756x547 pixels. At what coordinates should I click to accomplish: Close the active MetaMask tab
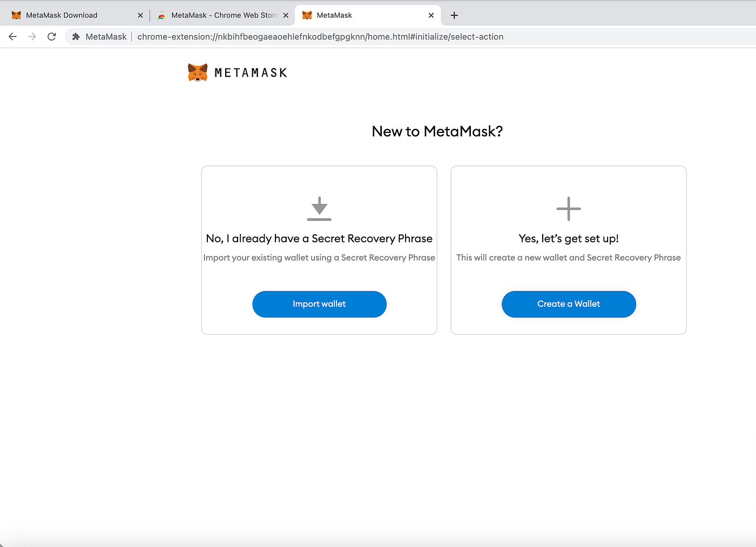pyautogui.click(x=431, y=15)
